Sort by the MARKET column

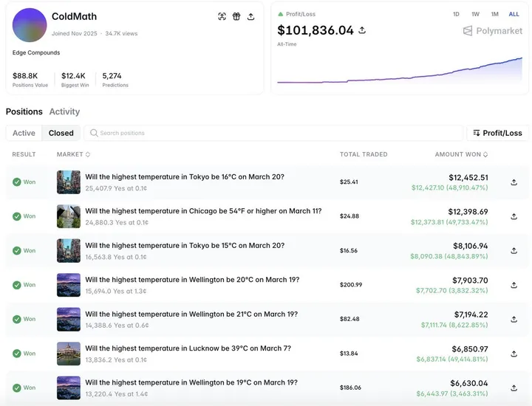tap(73, 154)
